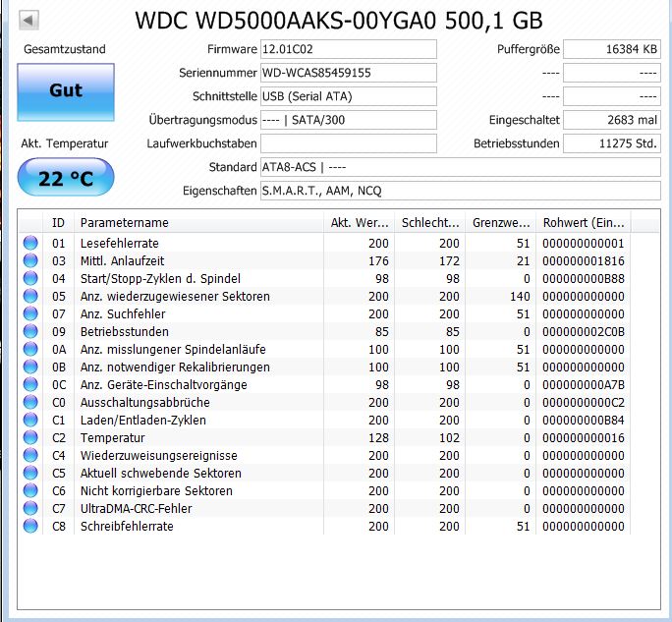Click status icon of Lesefehlerrate row
The image size is (672, 622).
coord(30,243)
